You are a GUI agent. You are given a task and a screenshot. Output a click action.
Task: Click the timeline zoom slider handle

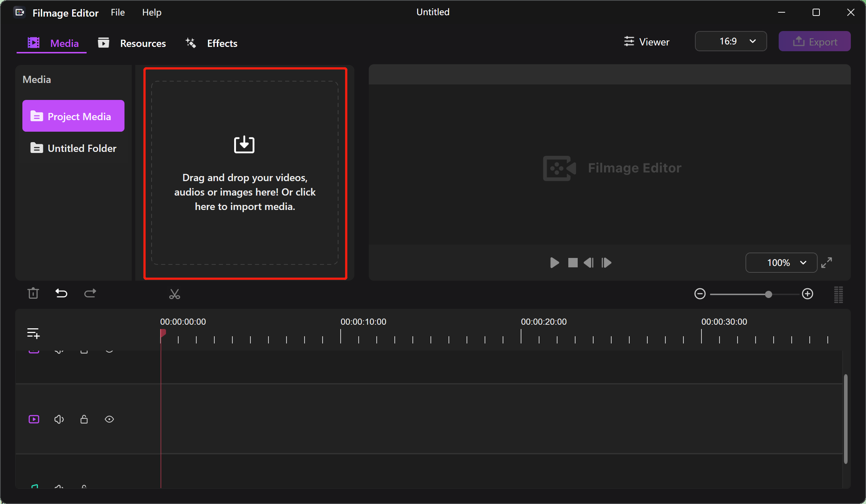click(769, 294)
